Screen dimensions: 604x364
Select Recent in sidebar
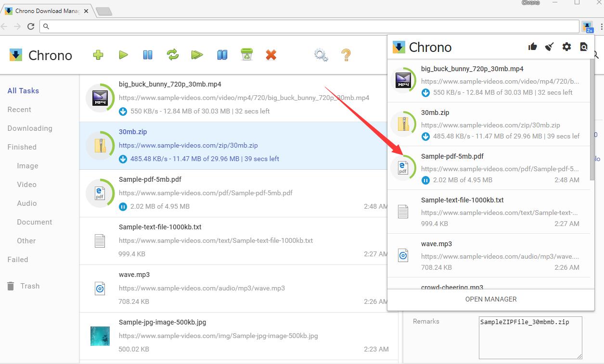[19, 110]
